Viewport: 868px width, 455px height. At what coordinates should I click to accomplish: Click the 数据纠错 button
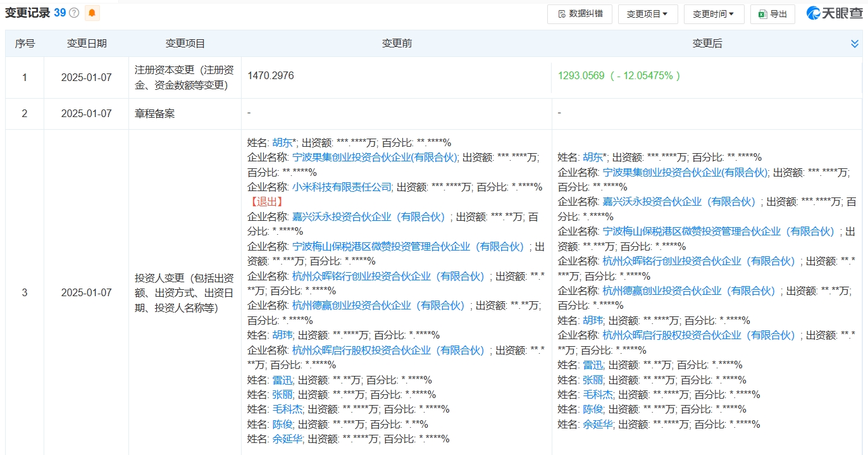pyautogui.click(x=580, y=14)
